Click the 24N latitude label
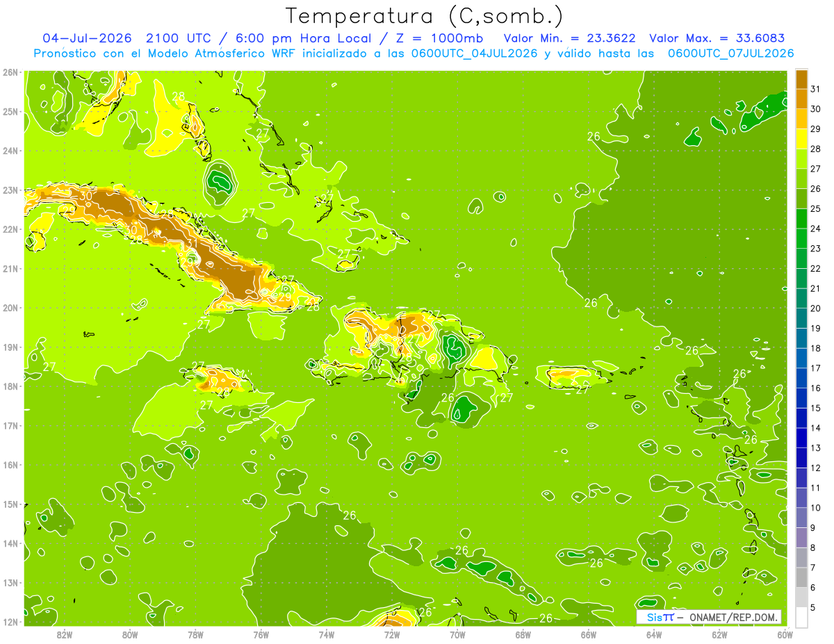The width and height of the screenshot is (834, 644). (10, 151)
